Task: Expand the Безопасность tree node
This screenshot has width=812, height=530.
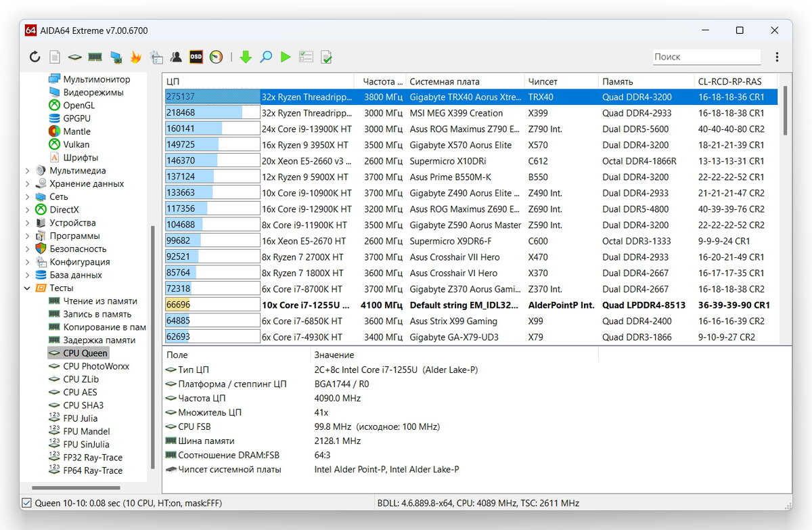Action: pyautogui.click(x=28, y=249)
